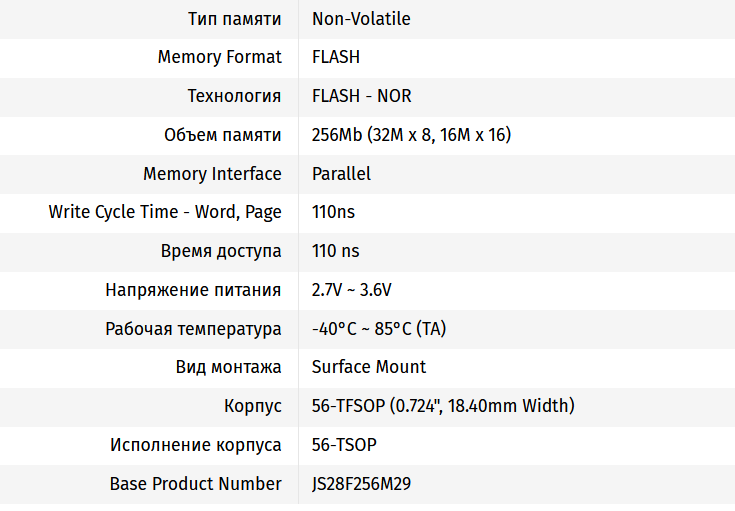Click the 'Напряжение питания' label
735x511 pixels.
click(x=193, y=290)
